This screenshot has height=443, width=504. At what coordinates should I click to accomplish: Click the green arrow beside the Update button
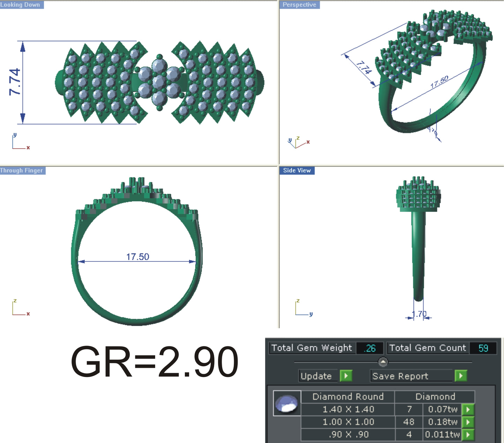pos(347,376)
